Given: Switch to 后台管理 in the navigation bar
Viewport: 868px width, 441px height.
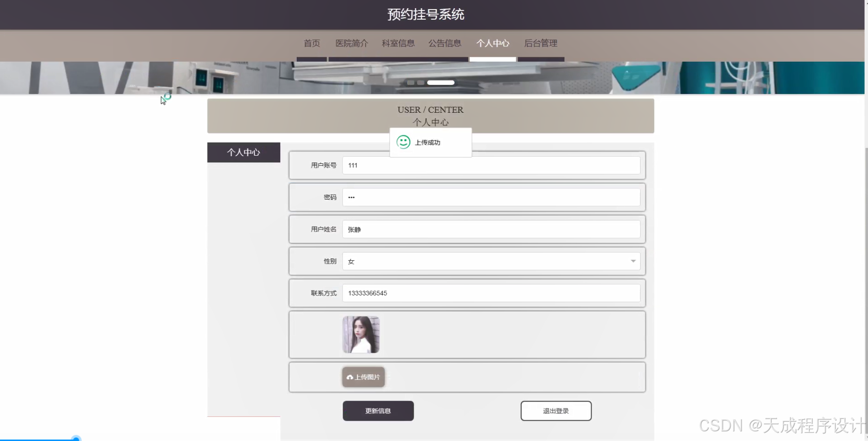Looking at the screenshot, I should [x=540, y=43].
